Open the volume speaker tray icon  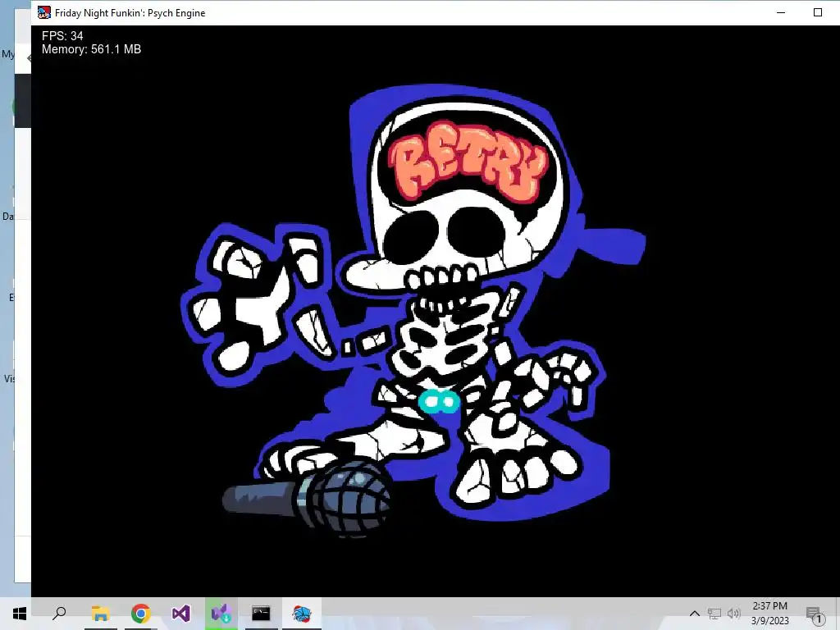[x=733, y=614]
